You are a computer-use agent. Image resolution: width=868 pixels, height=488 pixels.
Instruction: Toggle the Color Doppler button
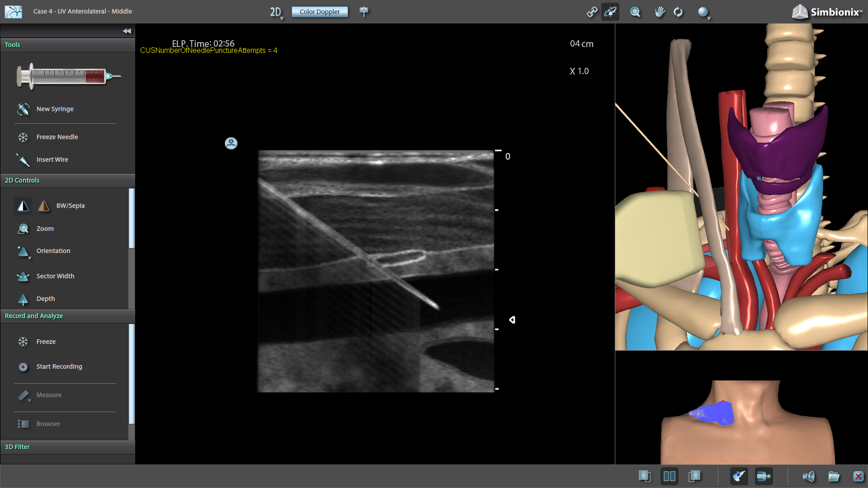320,12
